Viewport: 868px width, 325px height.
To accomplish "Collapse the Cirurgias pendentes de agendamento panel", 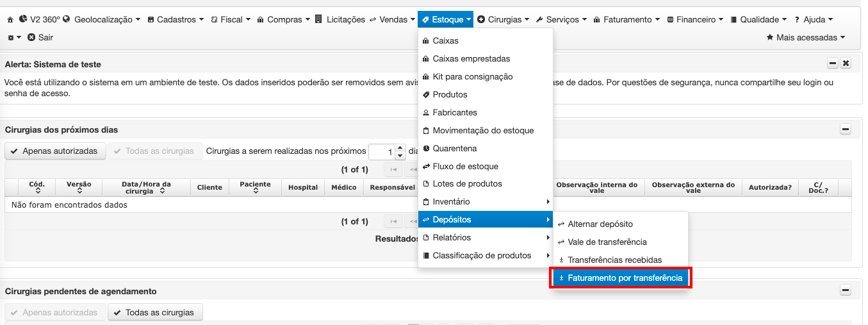I will 846,291.
